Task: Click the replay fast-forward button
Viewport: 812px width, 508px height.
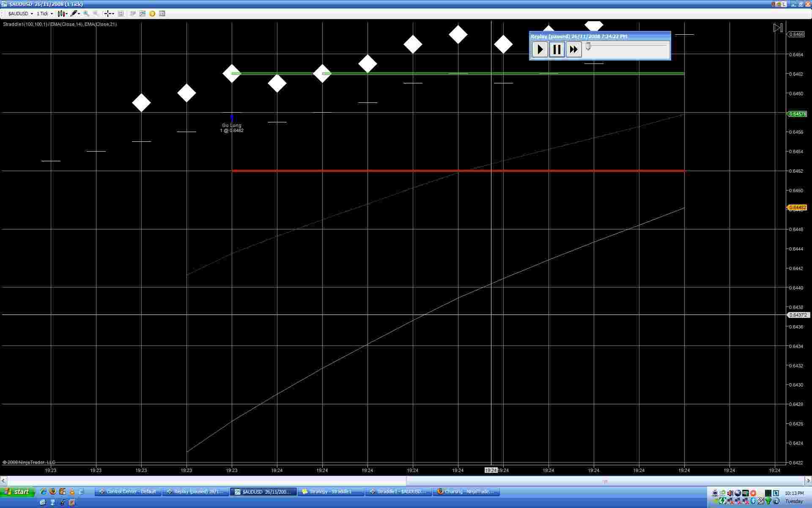Action: [x=573, y=50]
